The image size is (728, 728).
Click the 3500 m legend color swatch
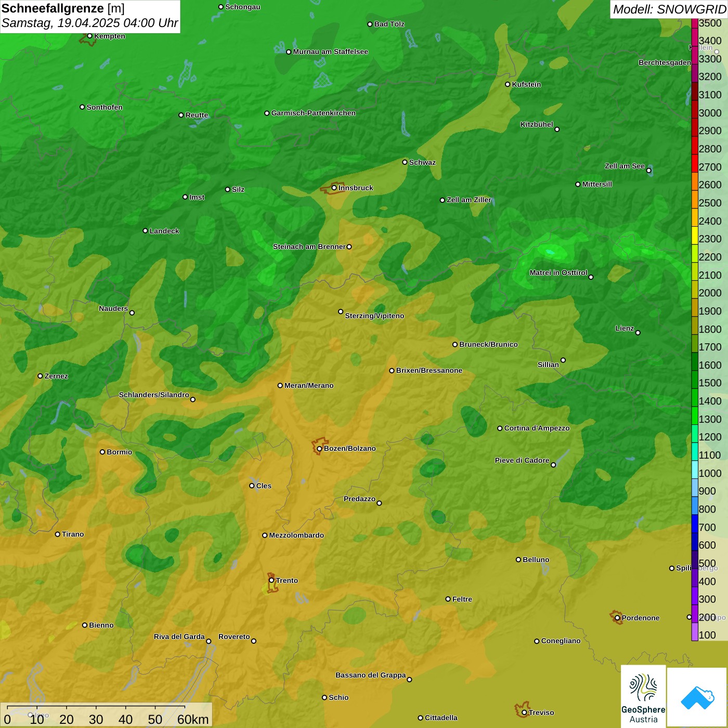(695, 23)
